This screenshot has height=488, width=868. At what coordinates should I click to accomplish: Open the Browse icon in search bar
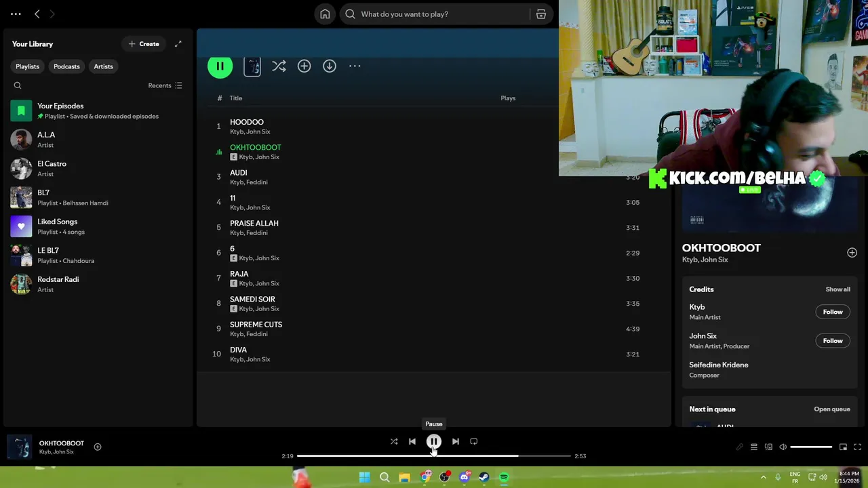(x=541, y=14)
